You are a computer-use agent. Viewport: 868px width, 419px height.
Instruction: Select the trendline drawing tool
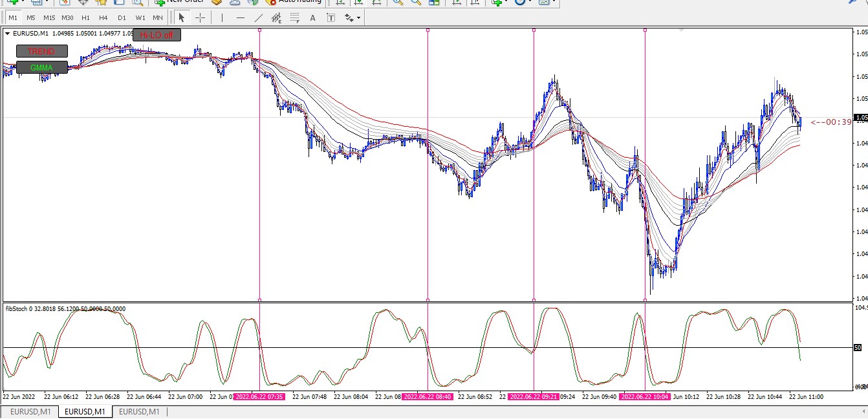pos(259,17)
